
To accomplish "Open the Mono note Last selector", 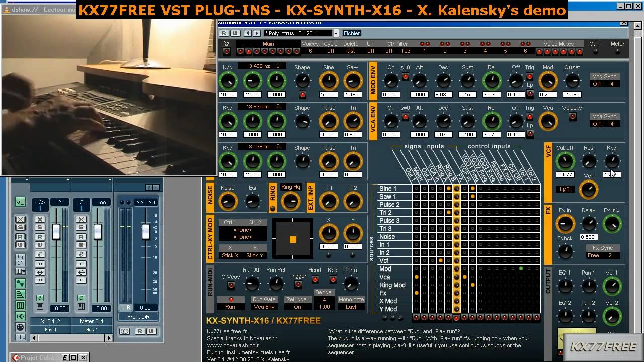I will click(351, 307).
